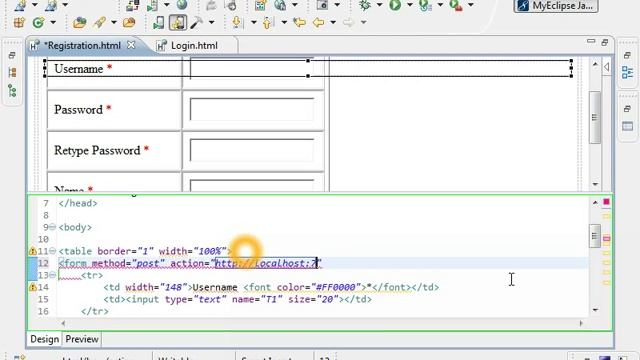The width and height of the screenshot is (640, 360).
Task: Click the Retype Password input field
Action: 251,150
